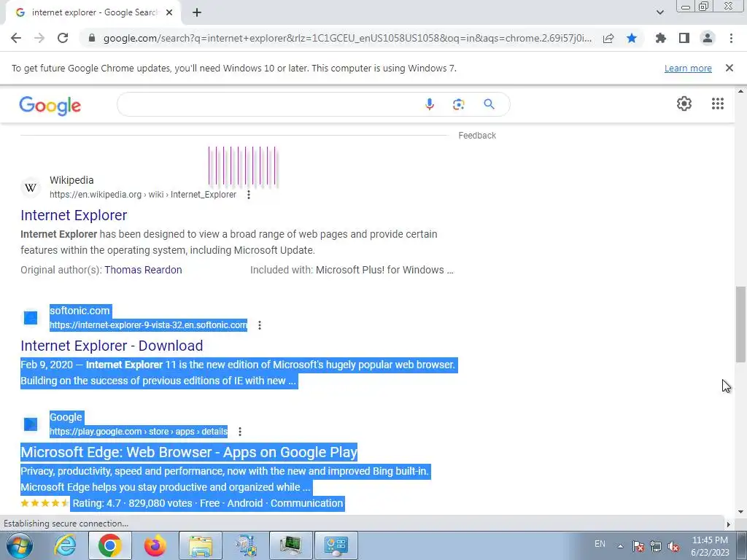This screenshot has width=747, height=560.
Task: Click the Rating: 4.7 text line
Action: coord(206,503)
